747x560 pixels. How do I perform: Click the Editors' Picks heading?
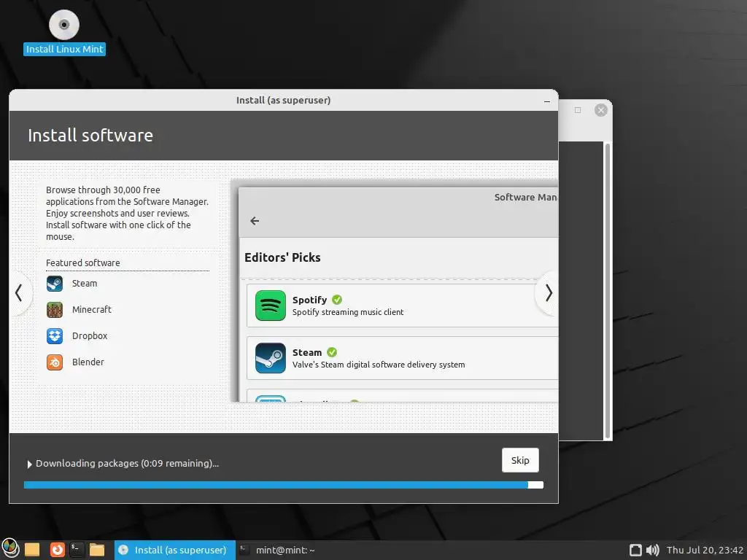click(282, 257)
